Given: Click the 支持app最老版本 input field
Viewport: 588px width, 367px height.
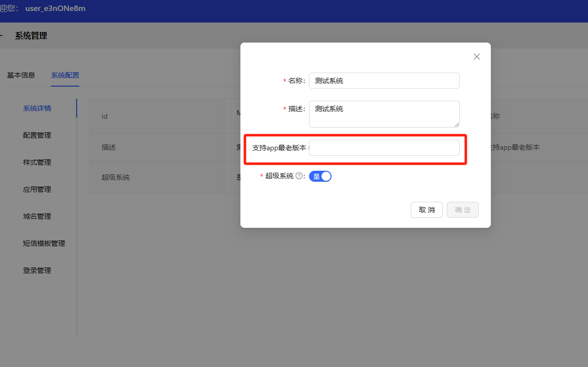Looking at the screenshot, I should coord(384,148).
